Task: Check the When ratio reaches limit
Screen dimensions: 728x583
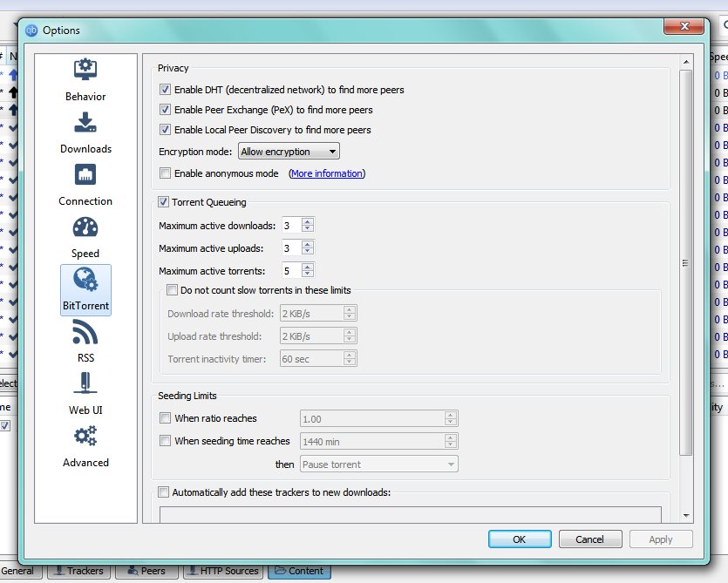Action: click(165, 418)
